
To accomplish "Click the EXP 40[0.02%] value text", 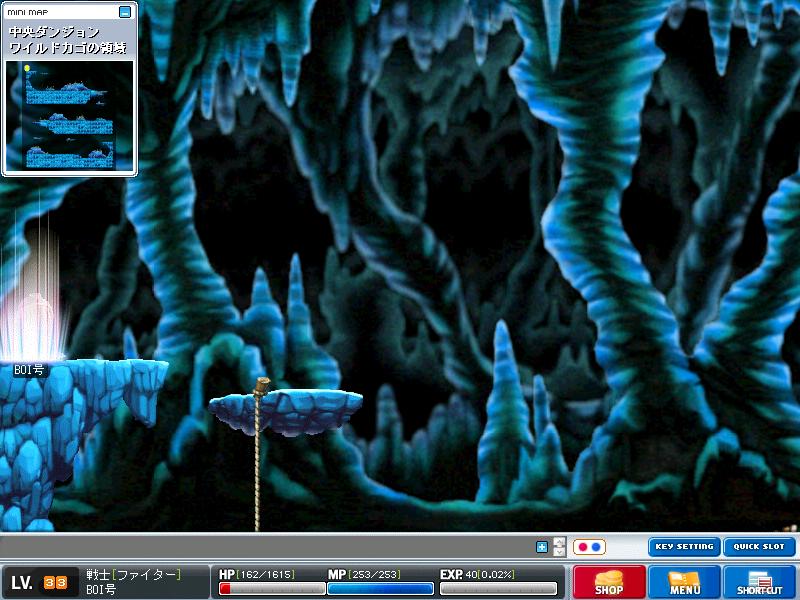I will 478,574.
